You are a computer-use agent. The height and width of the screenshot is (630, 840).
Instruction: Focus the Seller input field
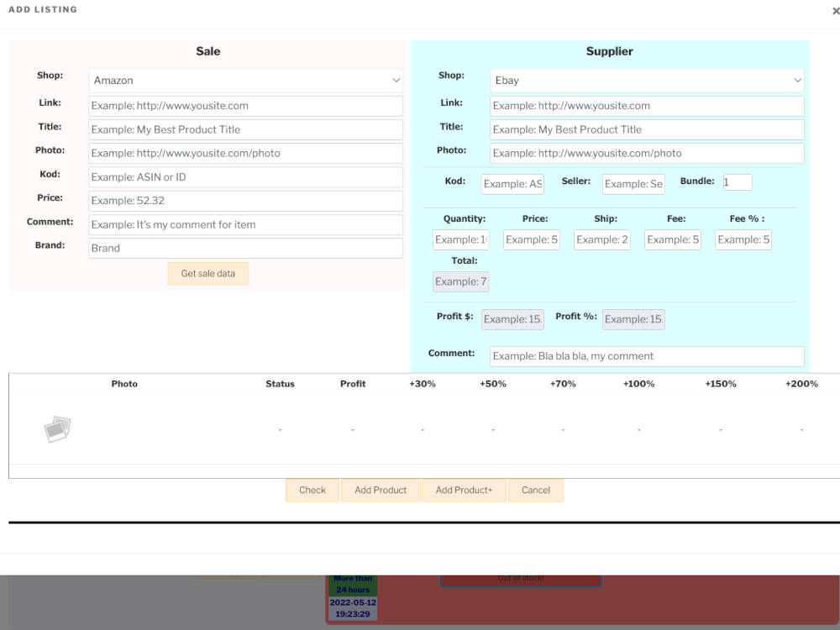coord(633,184)
